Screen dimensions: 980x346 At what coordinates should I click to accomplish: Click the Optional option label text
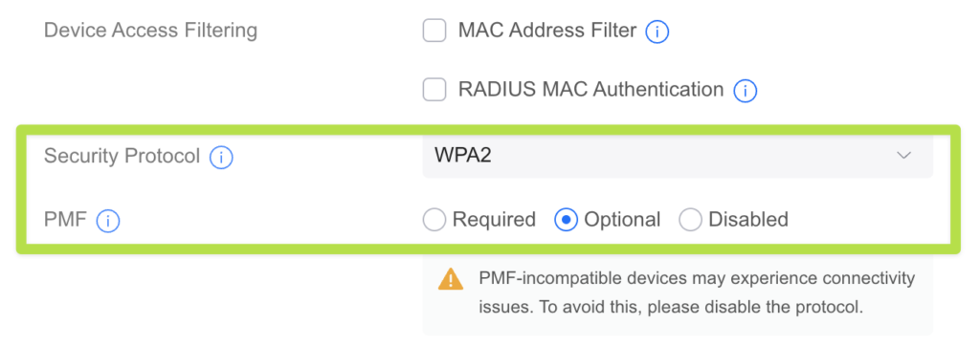(x=622, y=220)
